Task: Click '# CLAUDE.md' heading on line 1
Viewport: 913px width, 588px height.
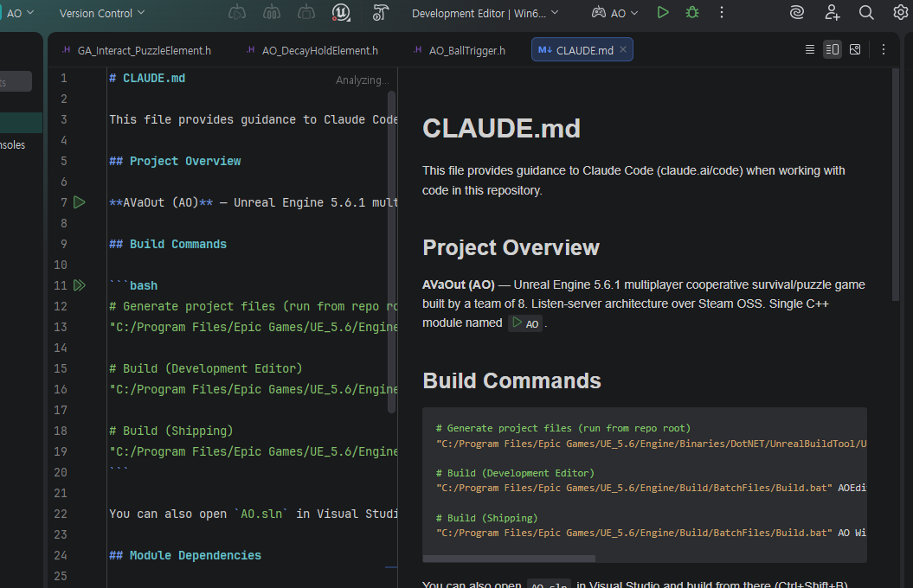Action: (147, 78)
